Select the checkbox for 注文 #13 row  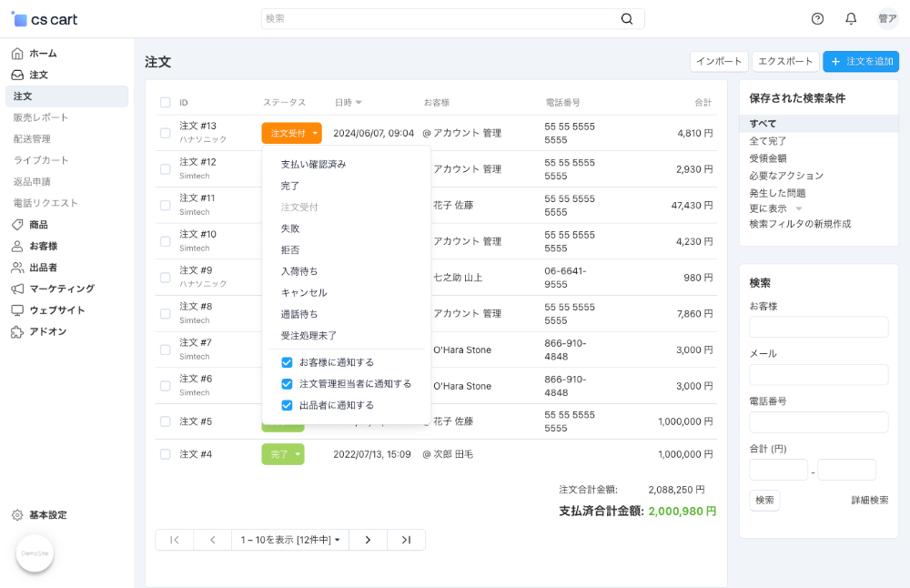tap(165, 133)
